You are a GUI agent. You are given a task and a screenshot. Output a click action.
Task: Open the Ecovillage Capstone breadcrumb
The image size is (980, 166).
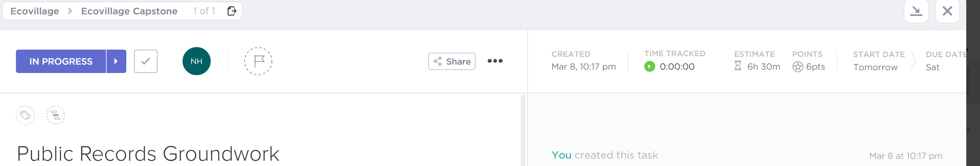coord(129,11)
